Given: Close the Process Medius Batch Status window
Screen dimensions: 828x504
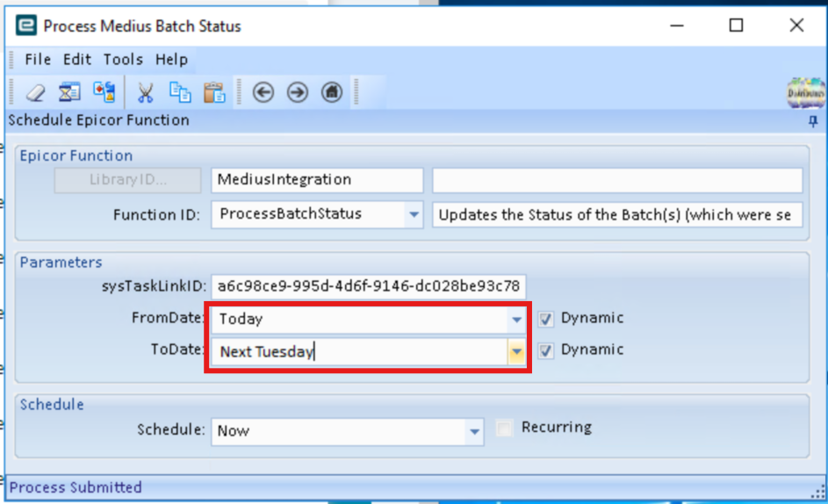Looking at the screenshot, I should point(796,25).
